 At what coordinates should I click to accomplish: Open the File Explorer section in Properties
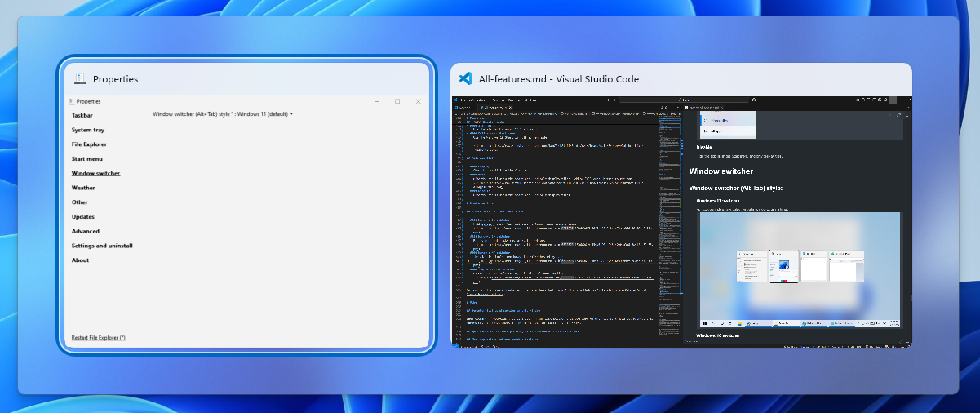[90, 144]
